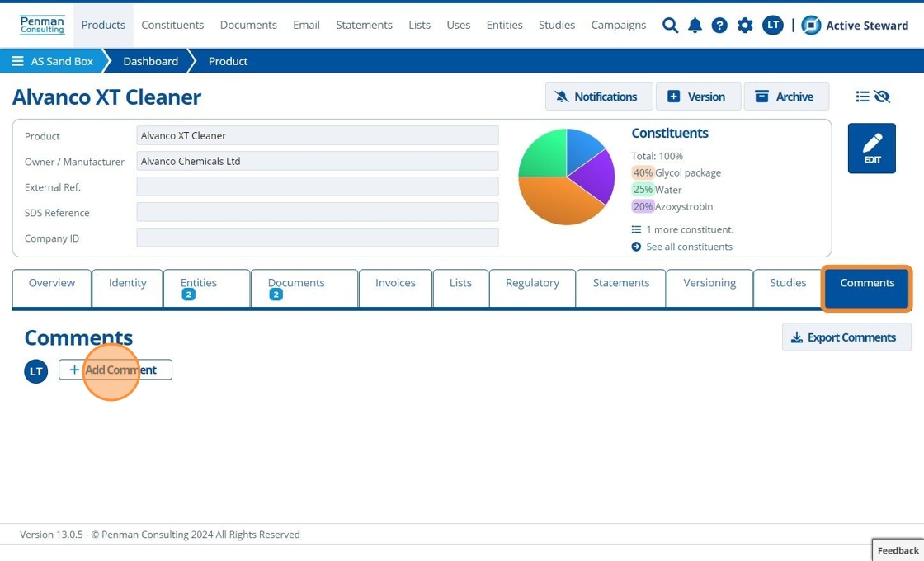
Task: Click the Notifications button
Action: click(x=599, y=97)
